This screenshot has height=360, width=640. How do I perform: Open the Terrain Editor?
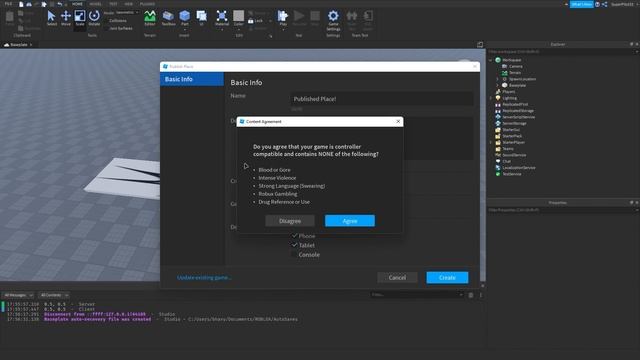(150, 18)
